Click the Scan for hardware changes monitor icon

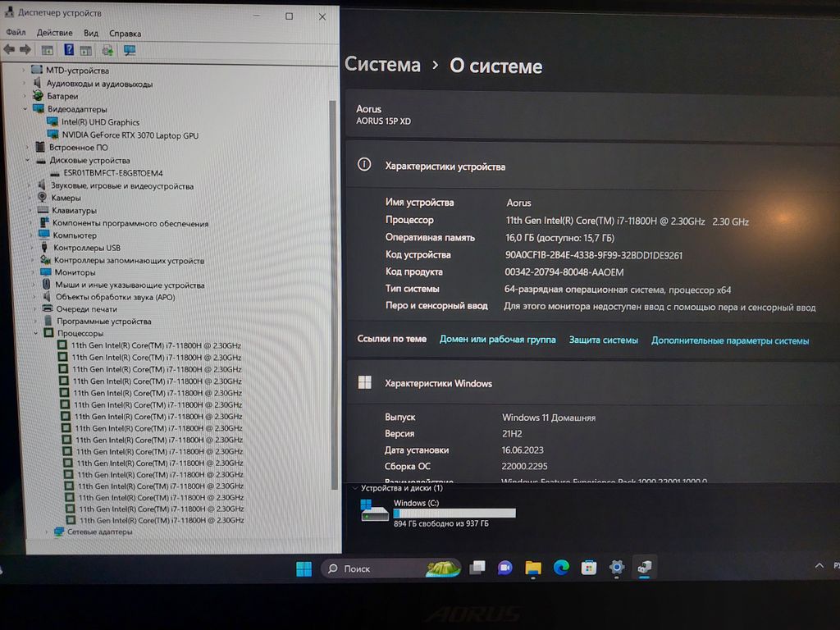tap(130, 50)
